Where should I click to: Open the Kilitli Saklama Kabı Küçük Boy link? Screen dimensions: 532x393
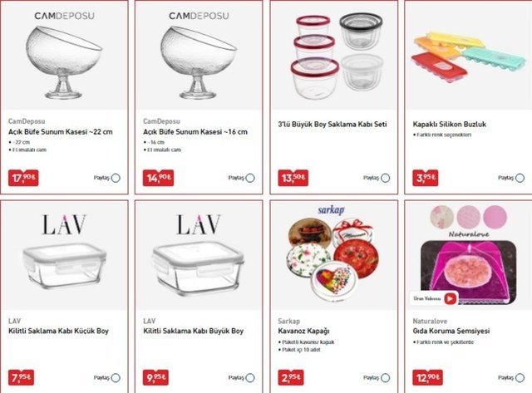(58, 331)
